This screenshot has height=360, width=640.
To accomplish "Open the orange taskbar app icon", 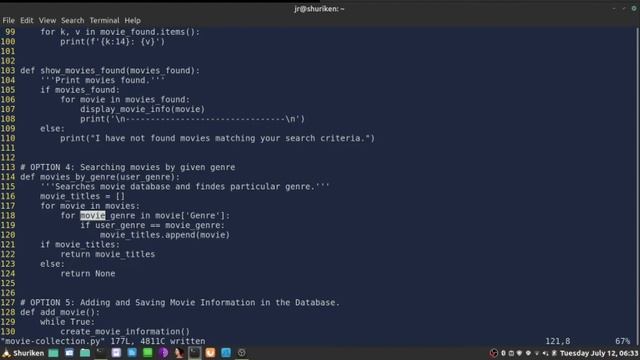I will [x=210, y=353].
